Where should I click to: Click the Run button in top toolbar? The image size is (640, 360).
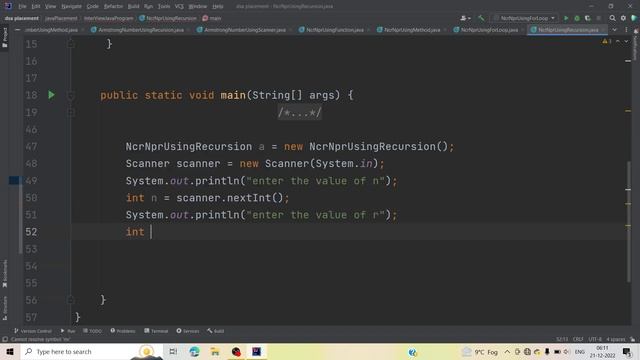pyautogui.click(x=566, y=18)
